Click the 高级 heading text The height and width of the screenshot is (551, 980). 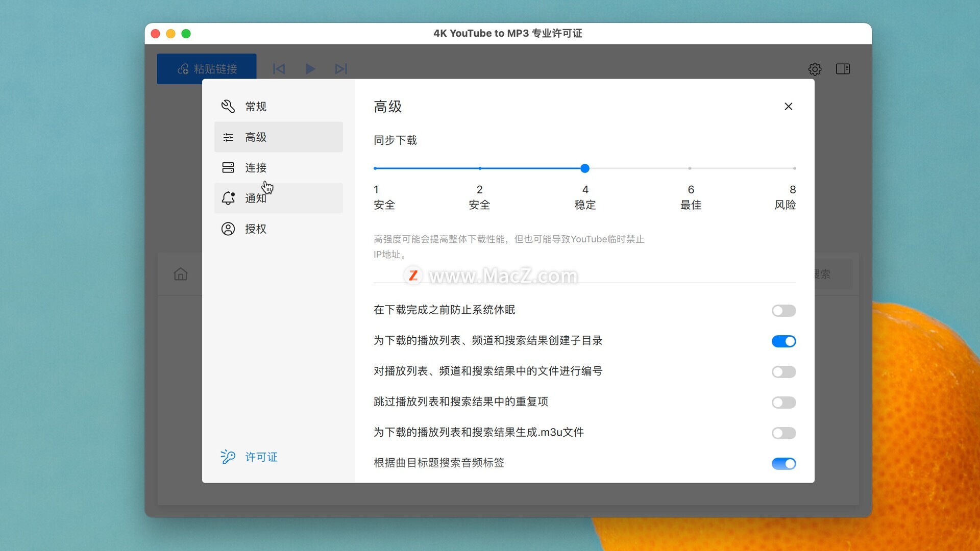[388, 107]
